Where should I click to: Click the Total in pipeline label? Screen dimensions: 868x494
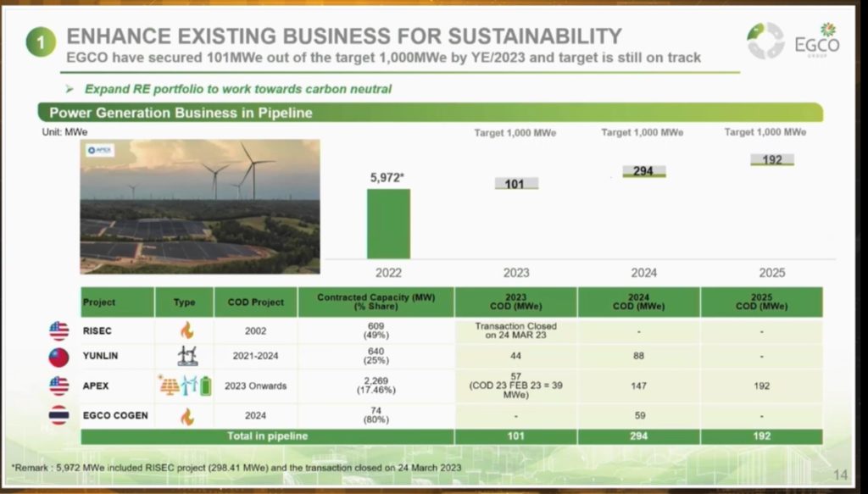[x=267, y=436]
